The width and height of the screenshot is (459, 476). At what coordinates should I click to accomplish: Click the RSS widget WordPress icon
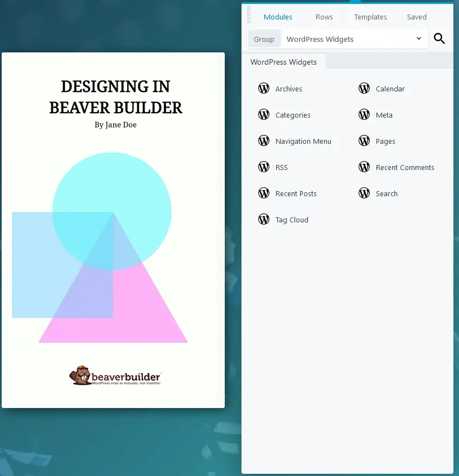coord(264,167)
